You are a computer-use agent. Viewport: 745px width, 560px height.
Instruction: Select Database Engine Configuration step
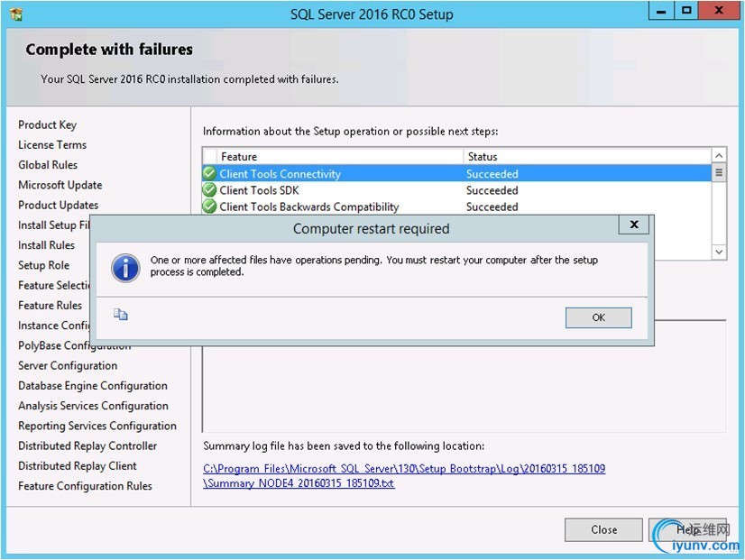click(93, 386)
